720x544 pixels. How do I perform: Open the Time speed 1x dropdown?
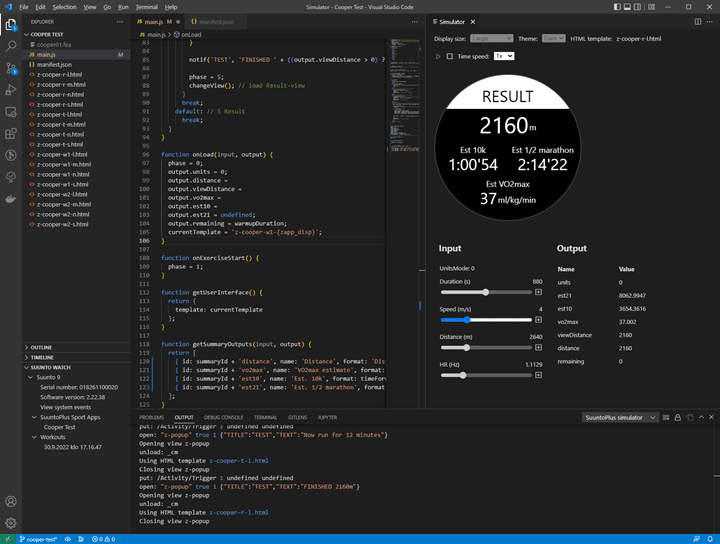[504, 56]
